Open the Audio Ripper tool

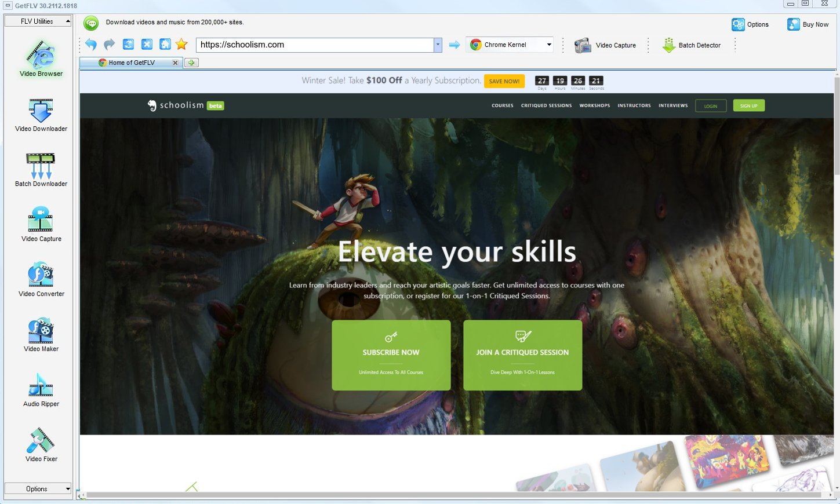click(x=41, y=389)
